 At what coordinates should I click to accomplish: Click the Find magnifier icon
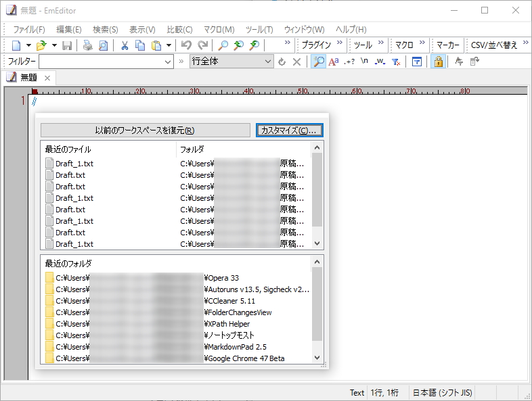223,45
